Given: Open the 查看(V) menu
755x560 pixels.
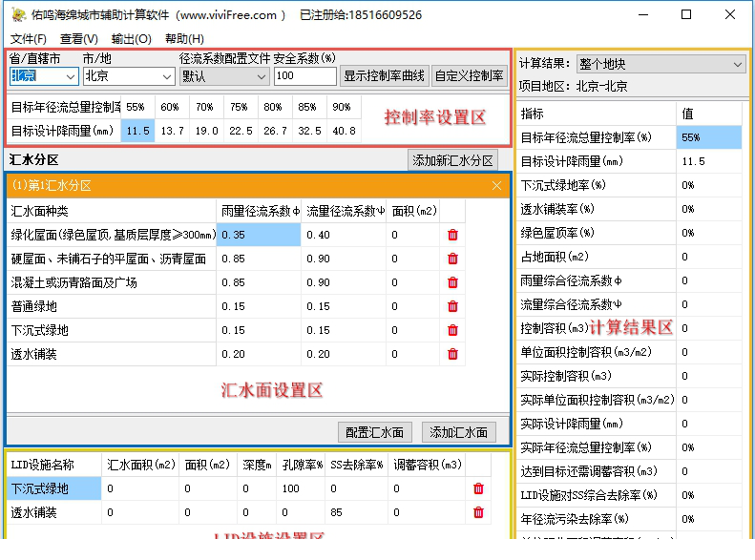Looking at the screenshot, I should [x=79, y=39].
